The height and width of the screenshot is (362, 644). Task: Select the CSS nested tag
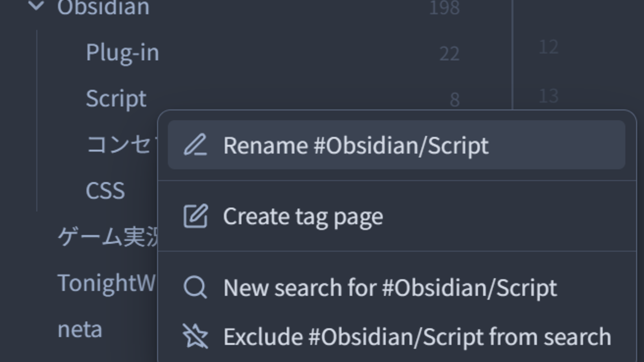click(105, 191)
